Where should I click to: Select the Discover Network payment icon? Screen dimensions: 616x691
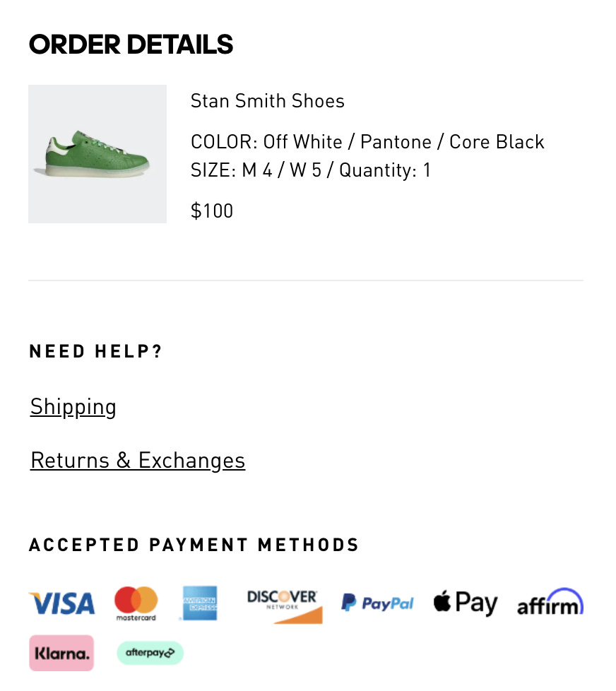[x=283, y=603]
